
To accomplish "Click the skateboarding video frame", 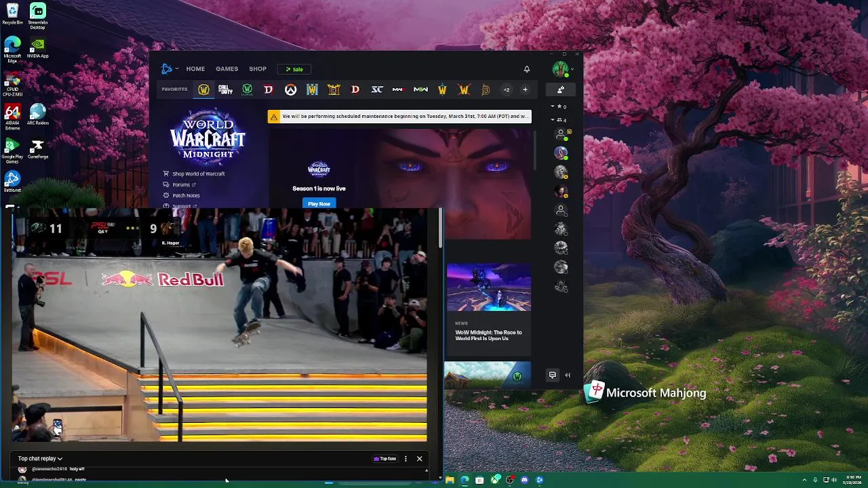I will (x=219, y=325).
